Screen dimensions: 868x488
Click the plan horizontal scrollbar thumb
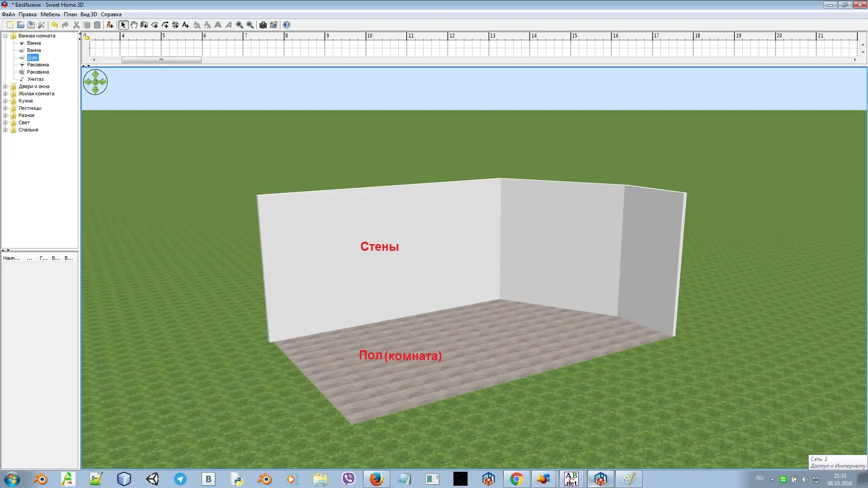(161, 60)
